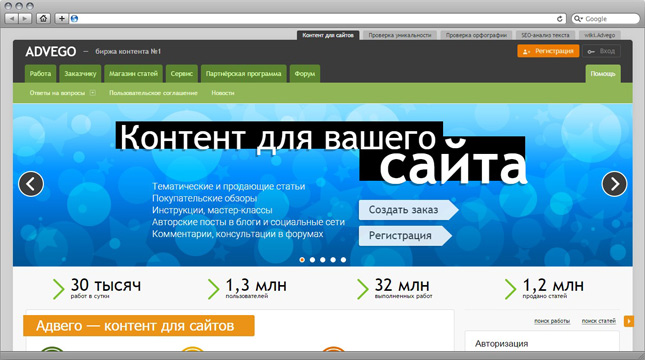Click Инструкции, мастер-классы banner text
The image size is (645, 360).
point(212,210)
